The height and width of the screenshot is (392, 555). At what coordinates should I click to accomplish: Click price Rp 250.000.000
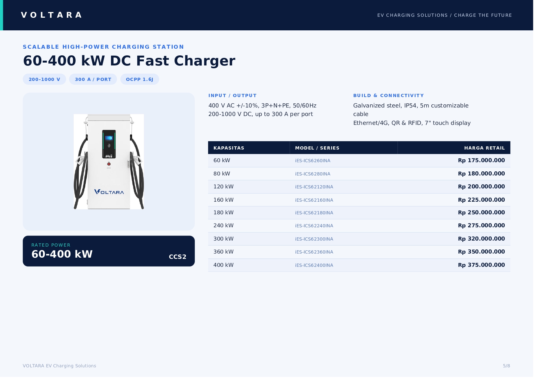(481, 212)
